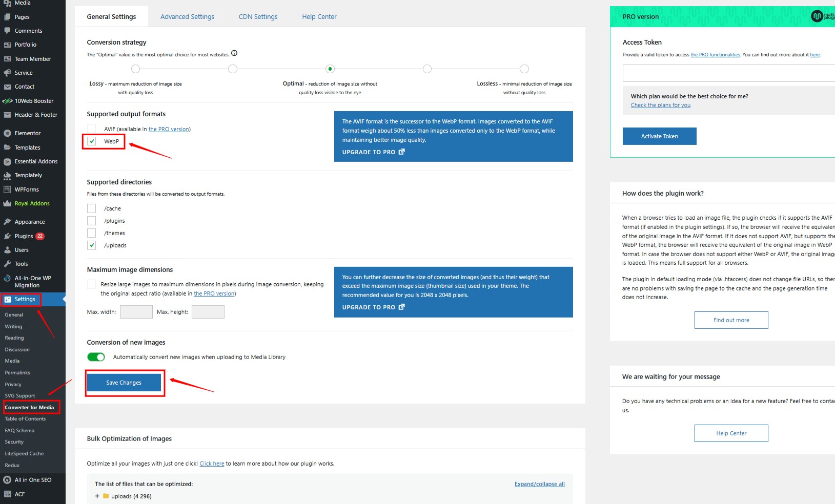
Task: Enable the /plugins directory checkbox
Action: point(92,221)
